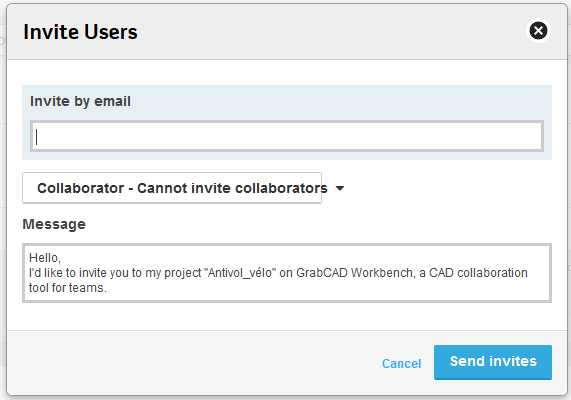Viewport: 571px width, 400px height.
Task: Click the "Invite by email" label
Action: point(80,101)
